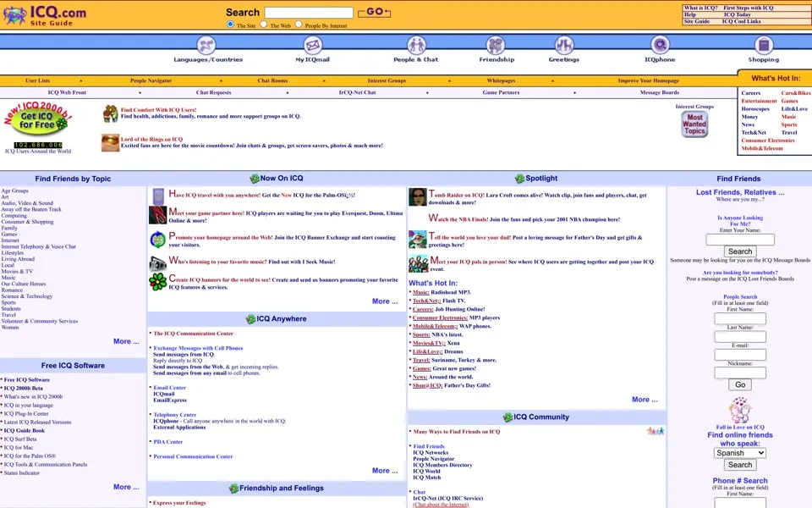
Task: Click the flower icon beside Friendship and Feelings
Action: 233,489
